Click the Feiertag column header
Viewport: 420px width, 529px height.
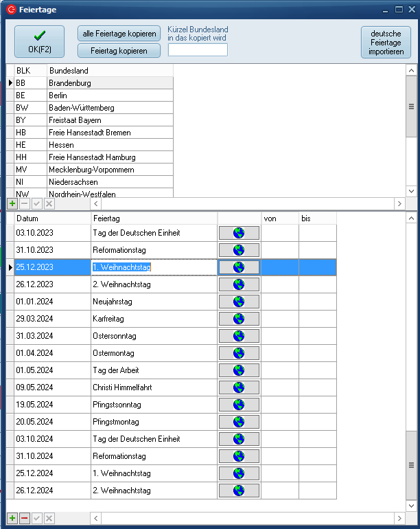click(x=153, y=218)
